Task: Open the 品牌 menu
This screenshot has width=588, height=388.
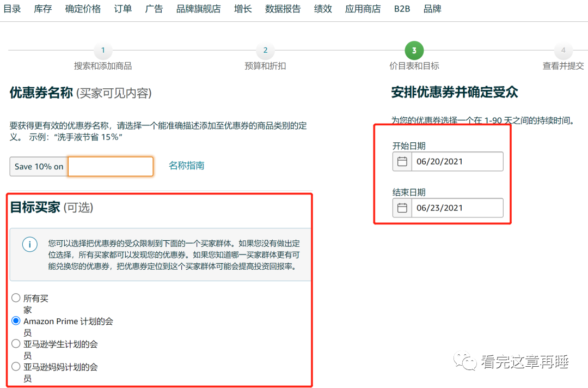Action: (x=432, y=9)
